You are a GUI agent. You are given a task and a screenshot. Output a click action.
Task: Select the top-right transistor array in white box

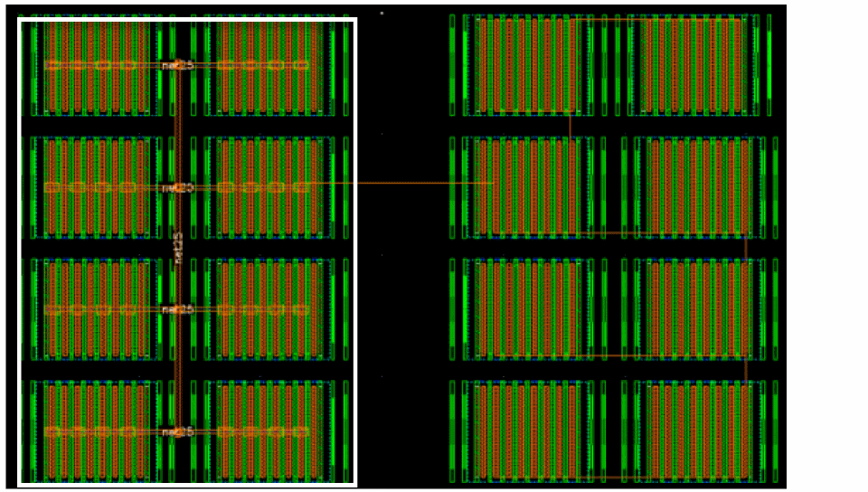269,68
